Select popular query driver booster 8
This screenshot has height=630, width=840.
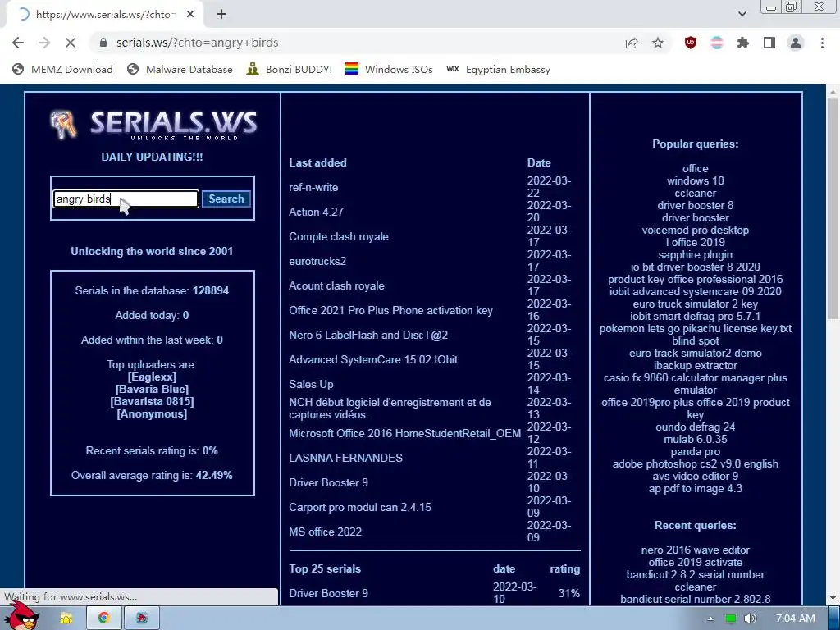(x=696, y=206)
